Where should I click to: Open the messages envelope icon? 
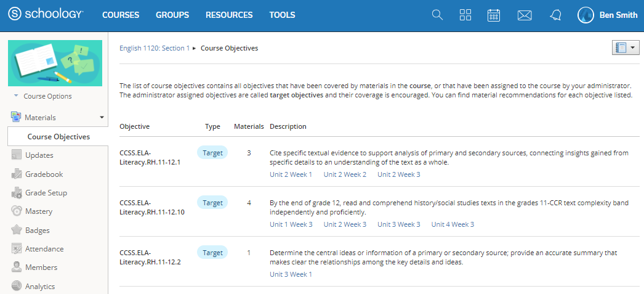pos(524,15)
